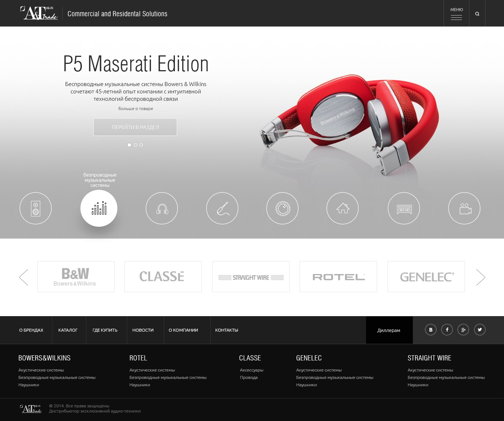The height and width of the screenshot is (421, 504).
Task: Go to the КОНТАКТЫ menu item
Action: point(227,330)
